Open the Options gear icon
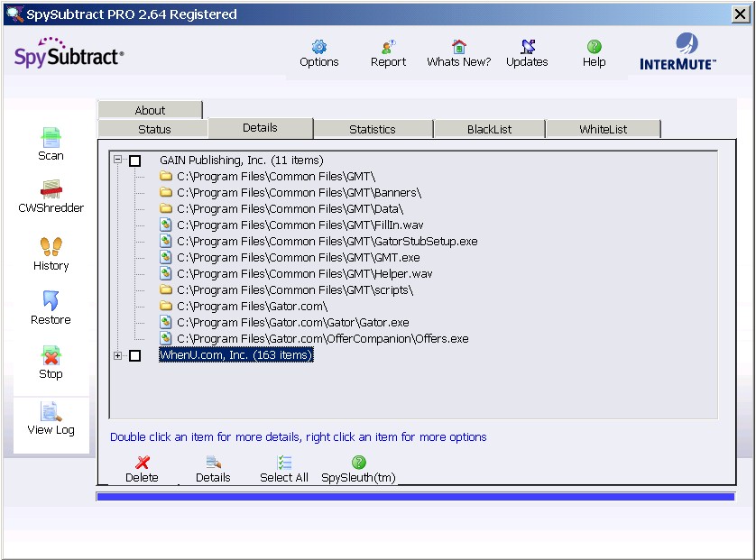Screen dimensions: 756x560 point(318,47)
